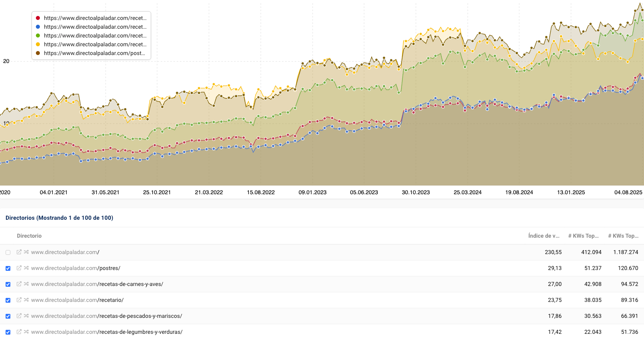Open external link icon for the /postres/ row
The height and width of the screenshot is (339, 644).
click(x=19, y=268)
